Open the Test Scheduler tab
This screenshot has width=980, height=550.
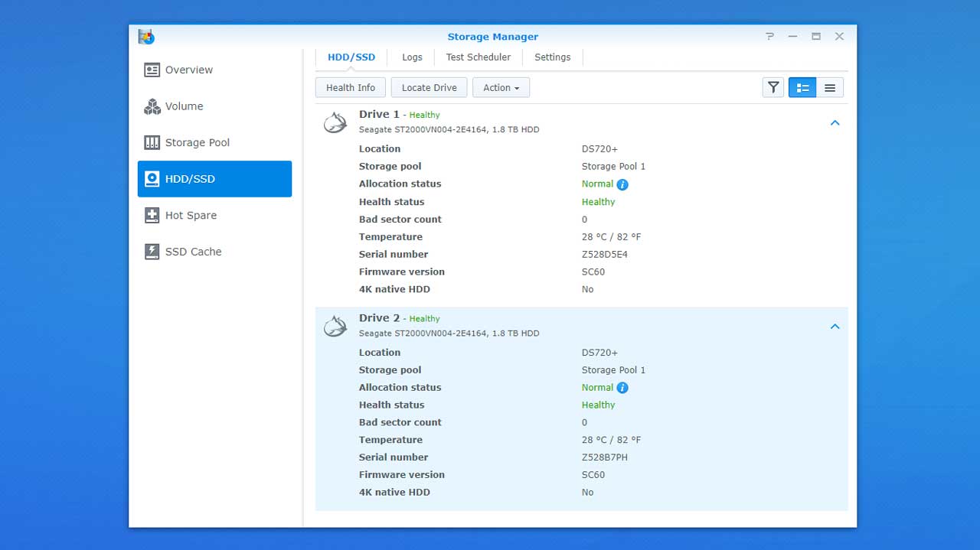[x=479, y=57]
